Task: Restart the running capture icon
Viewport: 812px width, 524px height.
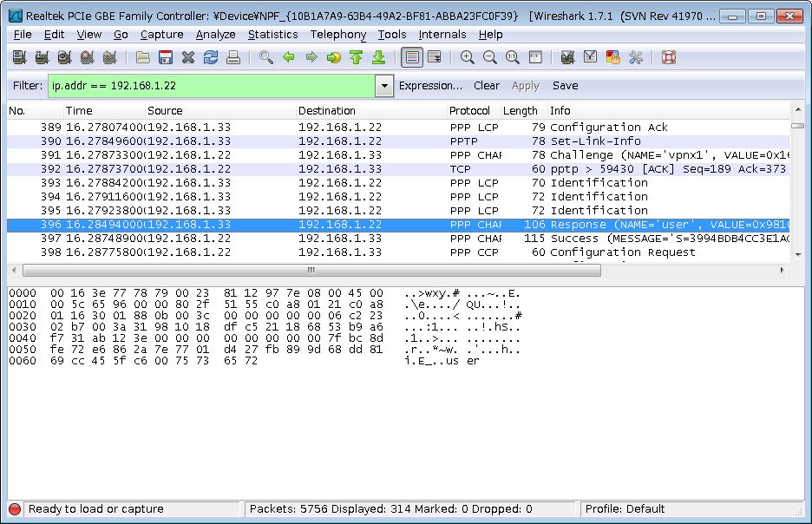Action: pyautogui.click(x=109, y=57)
